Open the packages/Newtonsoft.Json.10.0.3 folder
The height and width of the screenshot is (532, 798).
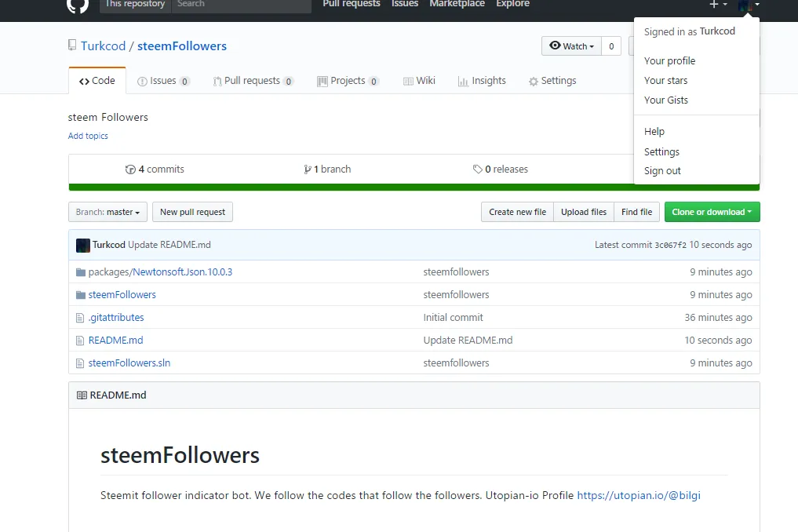click(160, 272)
